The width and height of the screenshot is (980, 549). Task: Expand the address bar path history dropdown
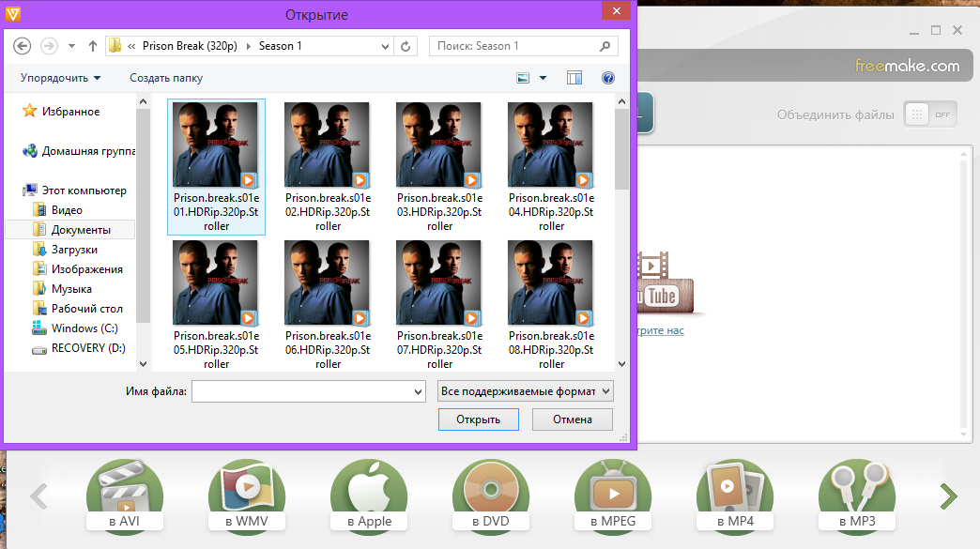386,45
